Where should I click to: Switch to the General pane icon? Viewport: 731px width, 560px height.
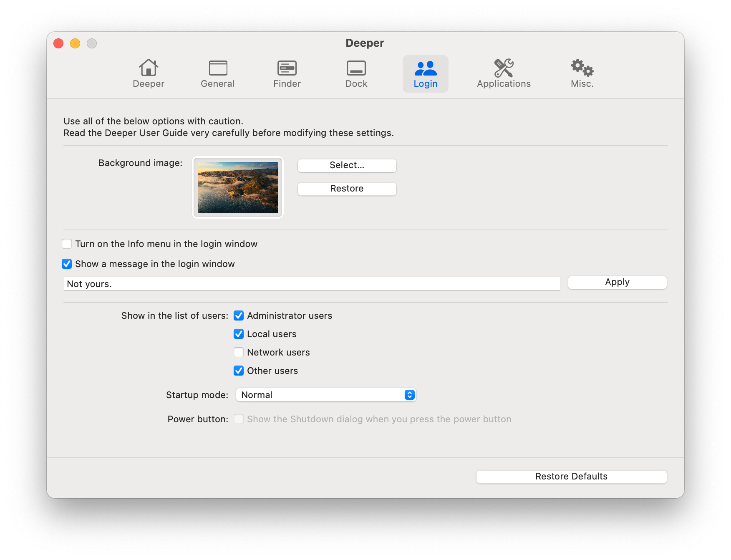coord(217,68)
